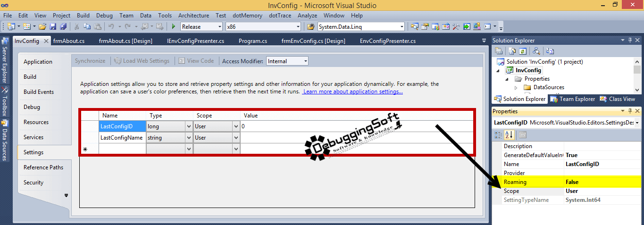
Task: Collapse the Properties folder in Solution Explorer
Action: (506, 79)
